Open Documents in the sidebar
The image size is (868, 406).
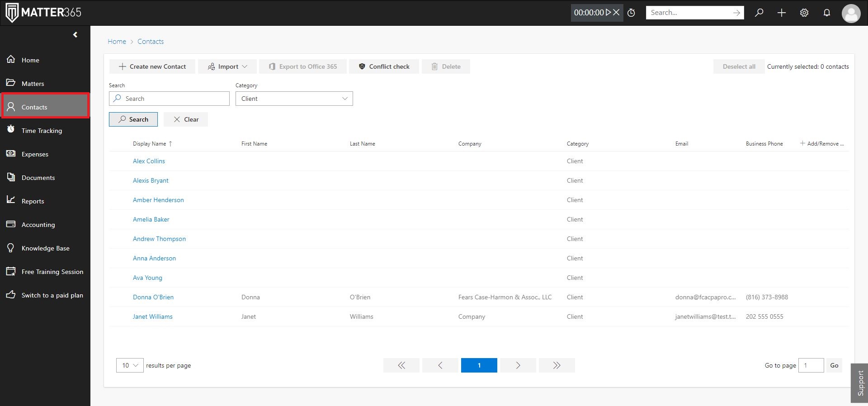45,177
